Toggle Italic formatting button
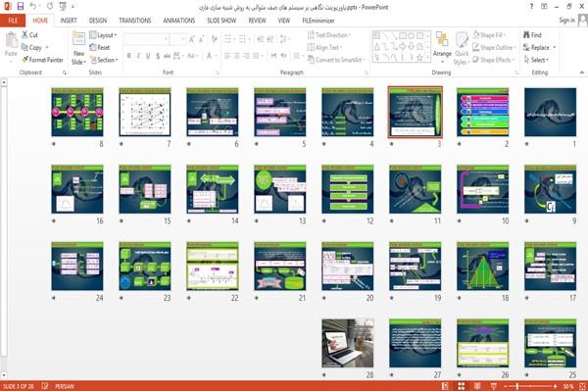Image resolution: width=588 pixels, height=391 pixels. pyautogui.click(x=138, y=56)
